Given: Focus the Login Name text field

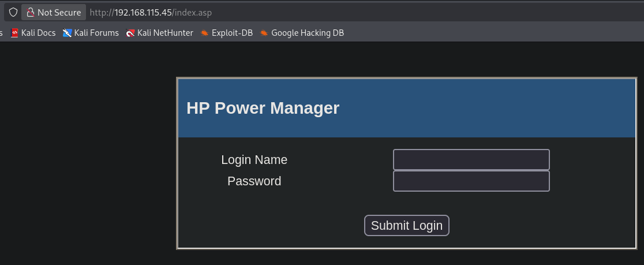Looking at the screenshot, I should tap(471, 159).
